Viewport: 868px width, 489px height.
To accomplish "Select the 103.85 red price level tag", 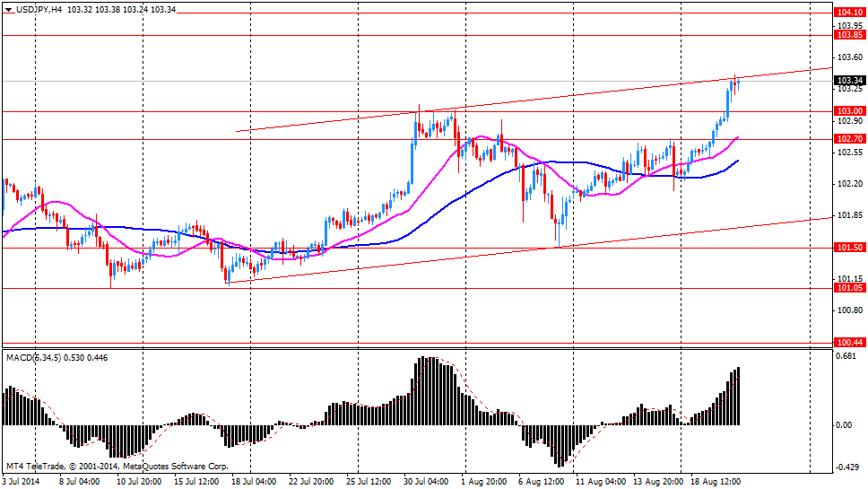I will click(848, 35).
